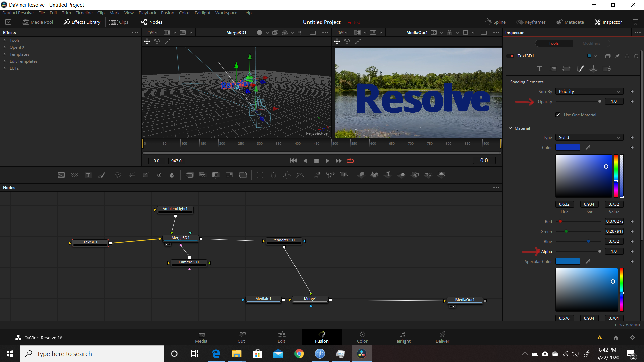This screenshot has width=644, height=362.
Task: Lock the Text3D1 tool controls
Action: click(x=627, y=56)
